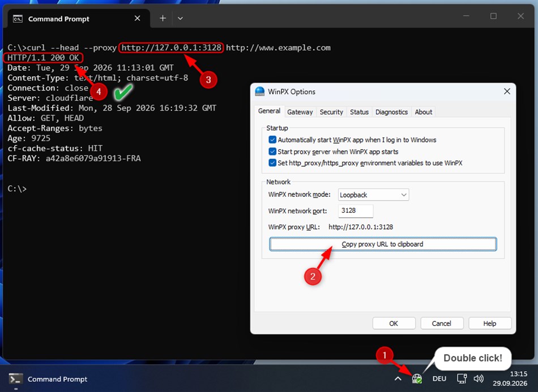Viewport: 538px width, 392px height.
Task: Select the General tab
Action: coord(269,111)
